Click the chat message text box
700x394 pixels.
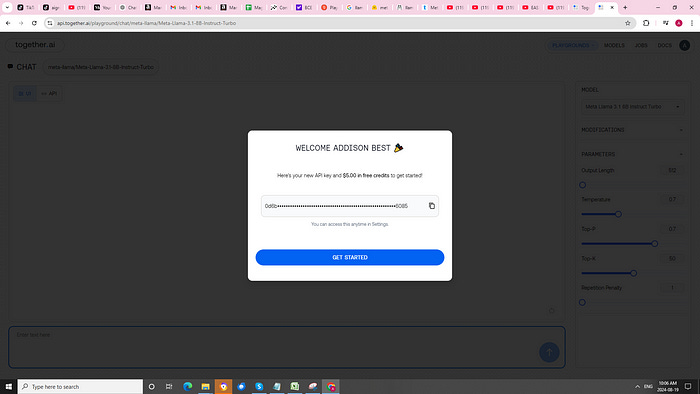pyautogui.click(x=287, y=347)
